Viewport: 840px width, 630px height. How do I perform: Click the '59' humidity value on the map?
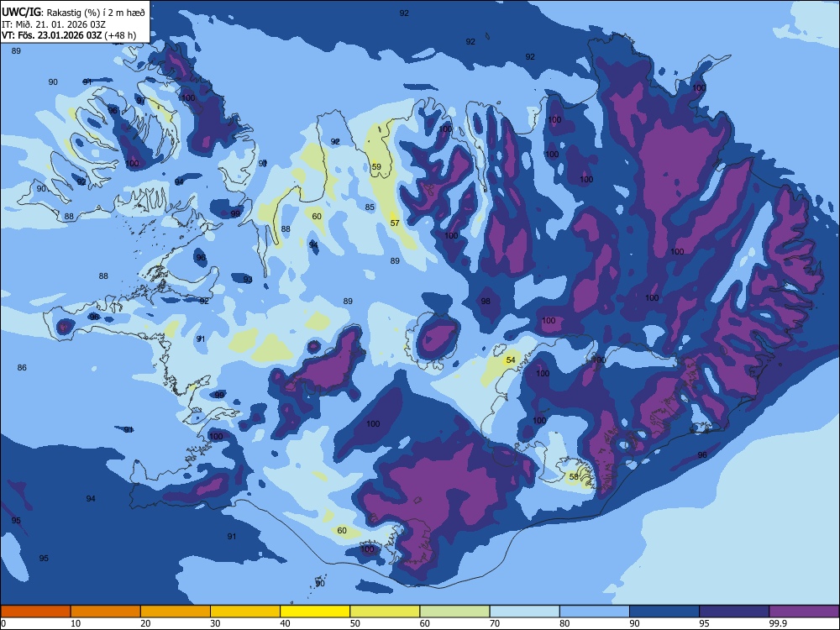tap(376, 166)
